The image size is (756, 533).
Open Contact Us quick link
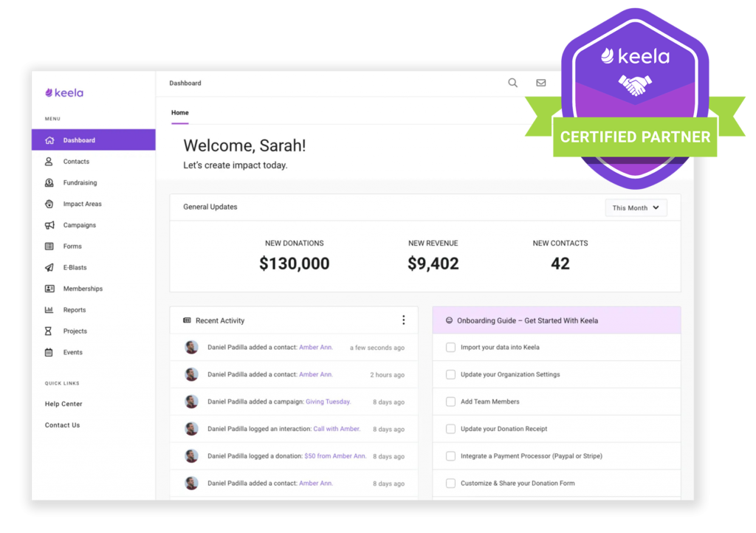62,425
